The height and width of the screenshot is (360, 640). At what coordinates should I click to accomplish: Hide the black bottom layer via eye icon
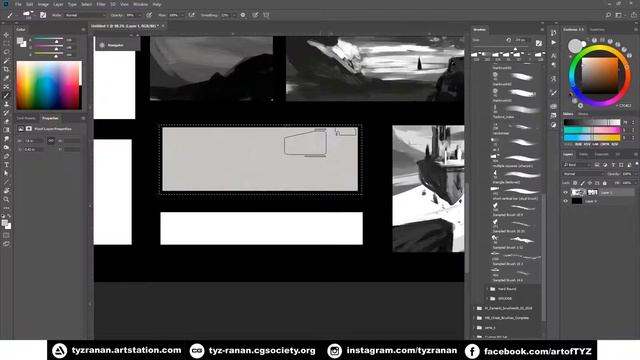click(566, 201)
